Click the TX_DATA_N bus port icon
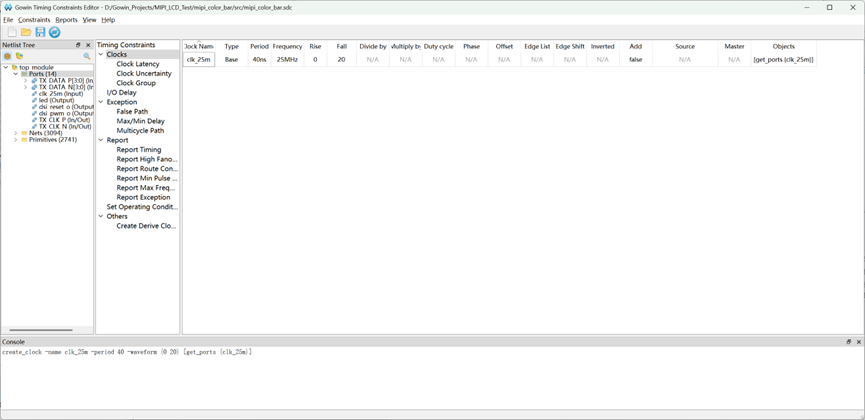The image size is (865, 420). [x=34, y=87]
